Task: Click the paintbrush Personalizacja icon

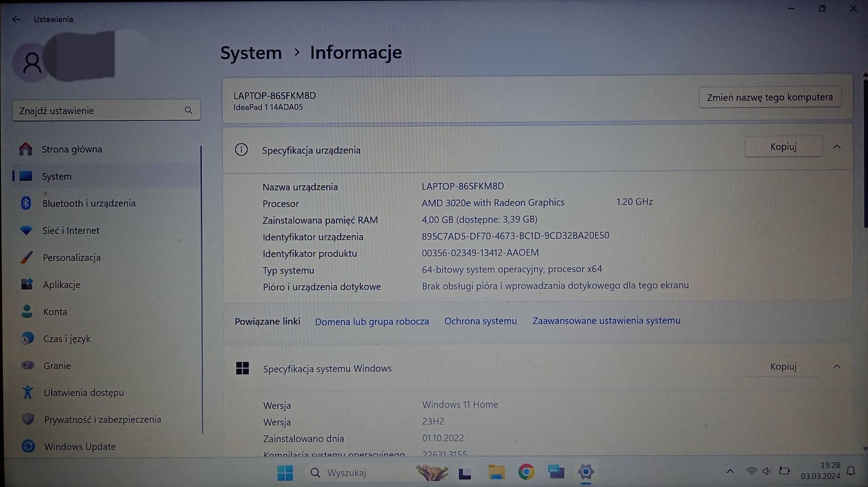Action: 27,257
